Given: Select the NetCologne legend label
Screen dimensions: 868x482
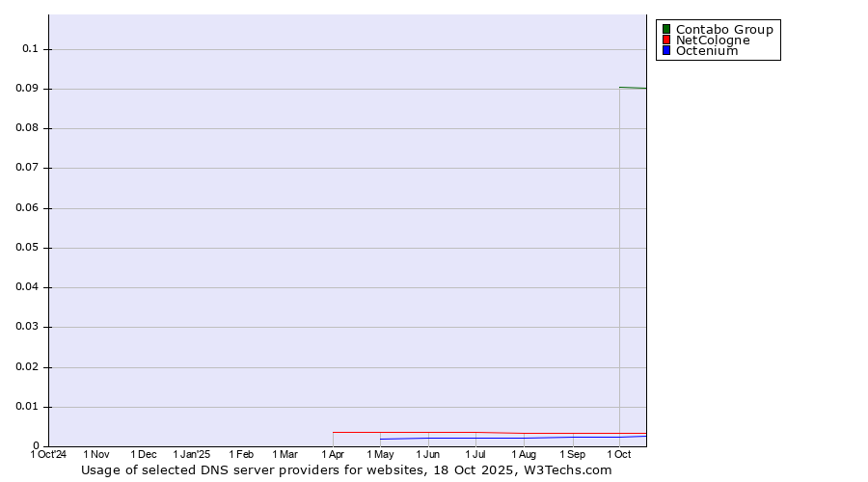Looking at the screenshot, I should pos(712,40).
